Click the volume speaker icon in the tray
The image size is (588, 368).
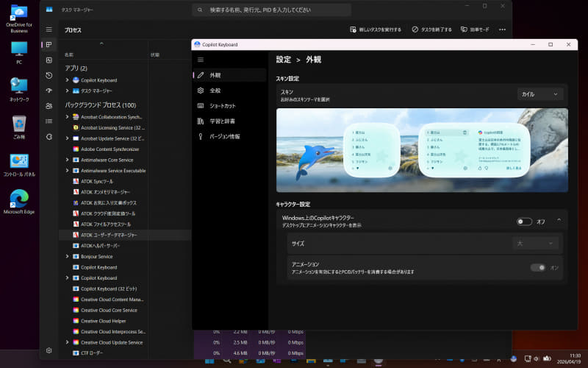pyautogui.click(x=537, y=358)
